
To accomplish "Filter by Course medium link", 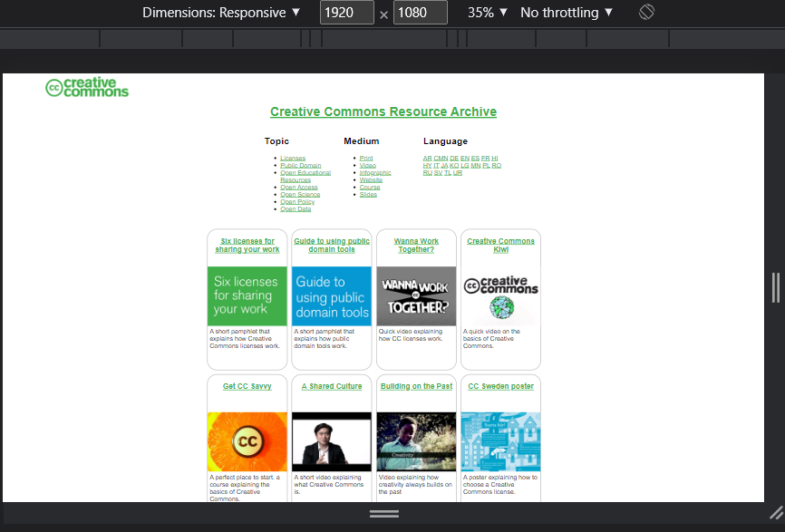I will 370,188.
